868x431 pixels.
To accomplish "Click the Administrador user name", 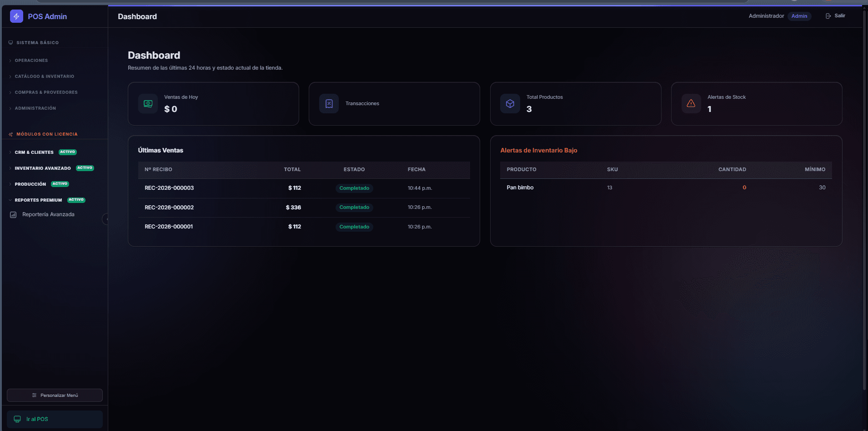I will coord(766,16).
